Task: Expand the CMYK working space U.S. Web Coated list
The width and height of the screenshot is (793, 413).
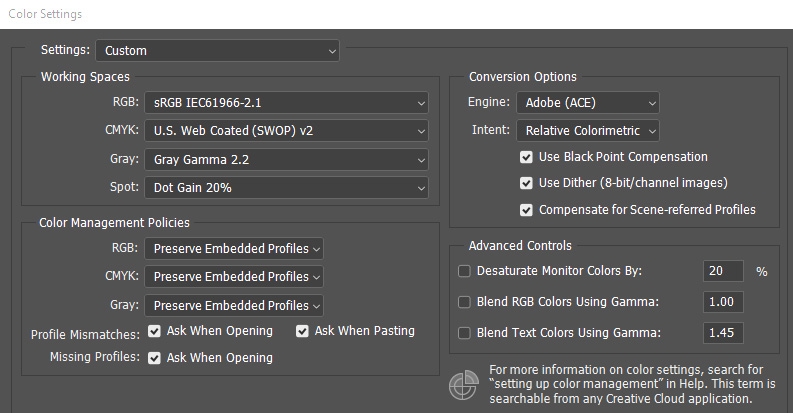Action: coord(286,130)
